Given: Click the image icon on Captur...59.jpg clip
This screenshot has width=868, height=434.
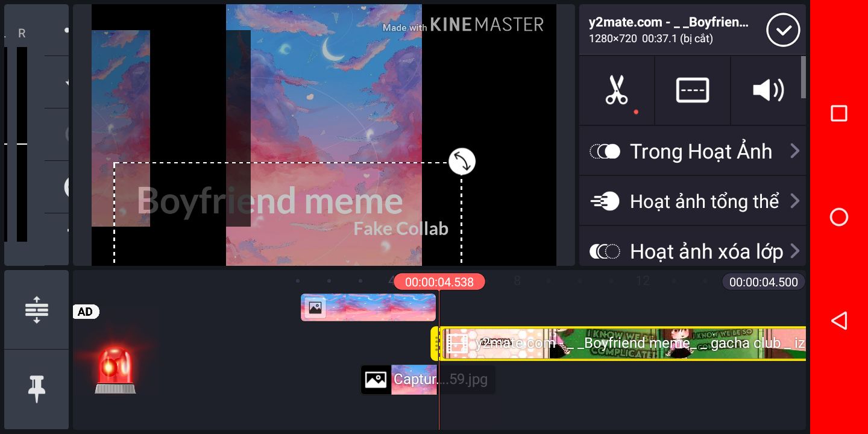Looking at the screenshot, I should point(376,380).
